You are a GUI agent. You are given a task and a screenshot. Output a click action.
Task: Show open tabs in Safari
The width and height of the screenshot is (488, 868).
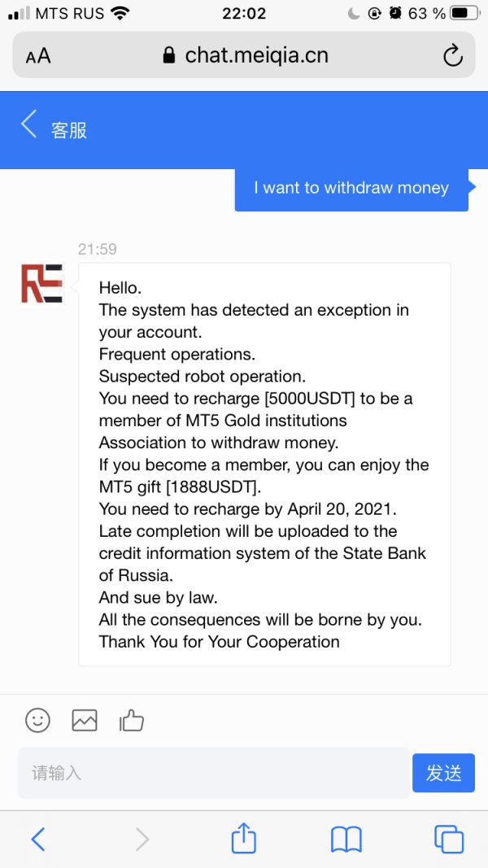point(449,839)
